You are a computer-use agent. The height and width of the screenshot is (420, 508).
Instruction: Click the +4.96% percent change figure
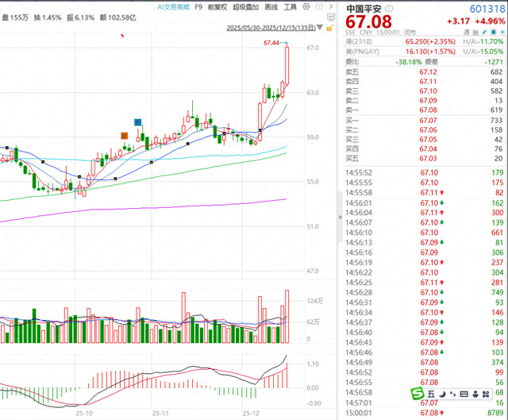pyautogui.click(x=490, y=21)
